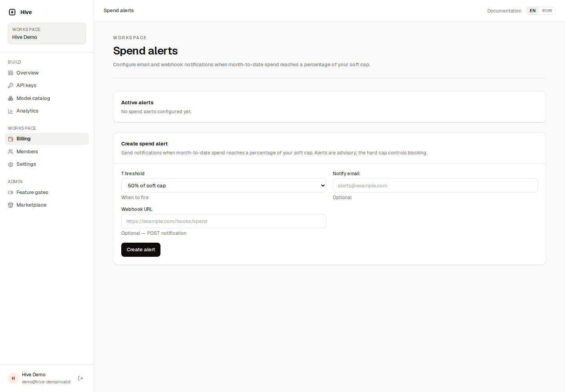Click the API keys key icon
The width and height of the screenshot is (565, 392).
pos(11,85)
